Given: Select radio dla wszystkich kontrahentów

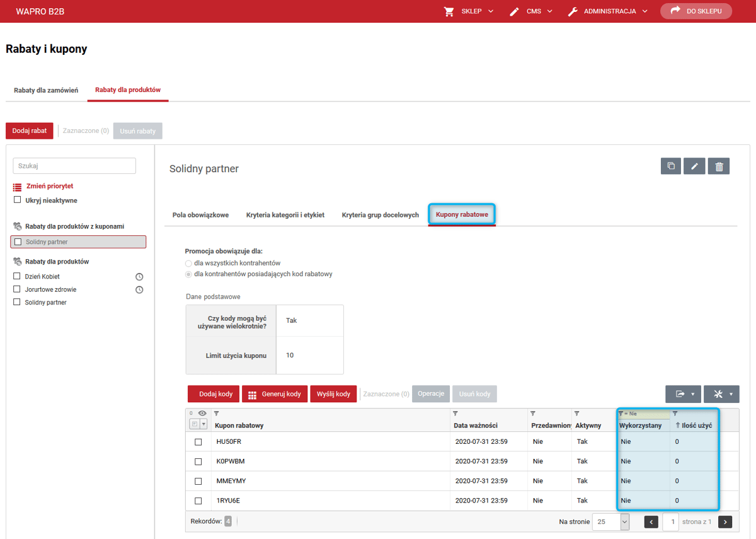Looking at the screenshot, I should (188, 263).
